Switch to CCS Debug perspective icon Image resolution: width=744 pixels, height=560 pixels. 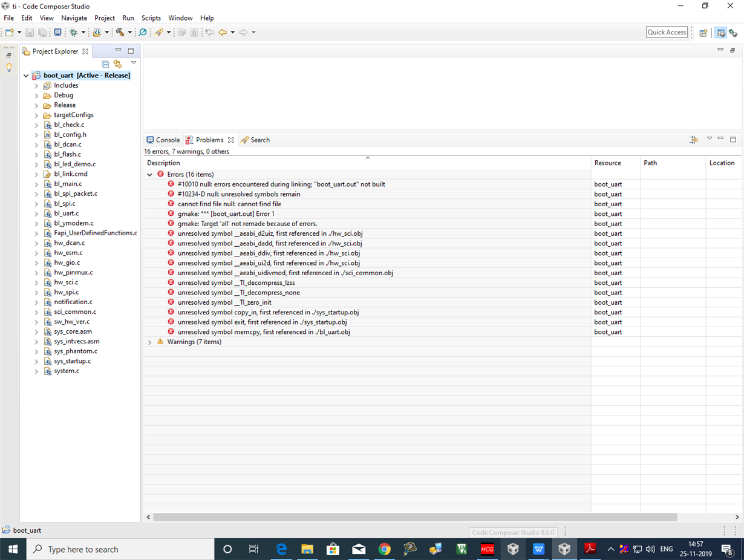coord(733,33)
